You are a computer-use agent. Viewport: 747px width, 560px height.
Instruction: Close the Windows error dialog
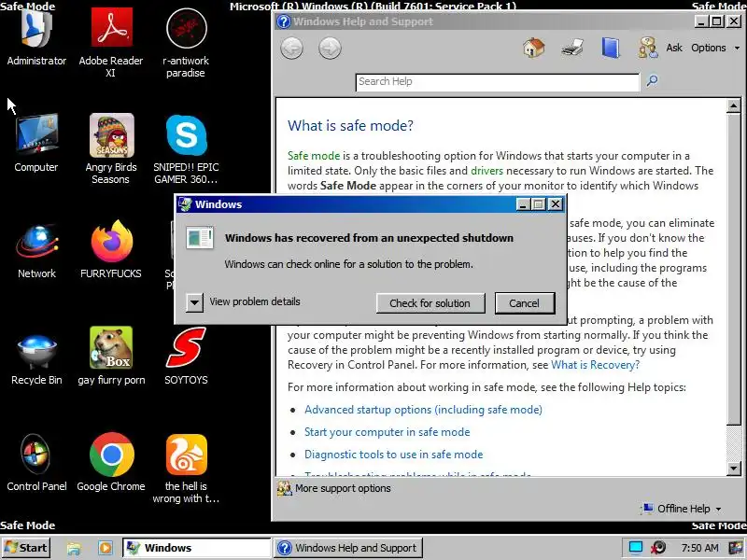coord(556,204)
